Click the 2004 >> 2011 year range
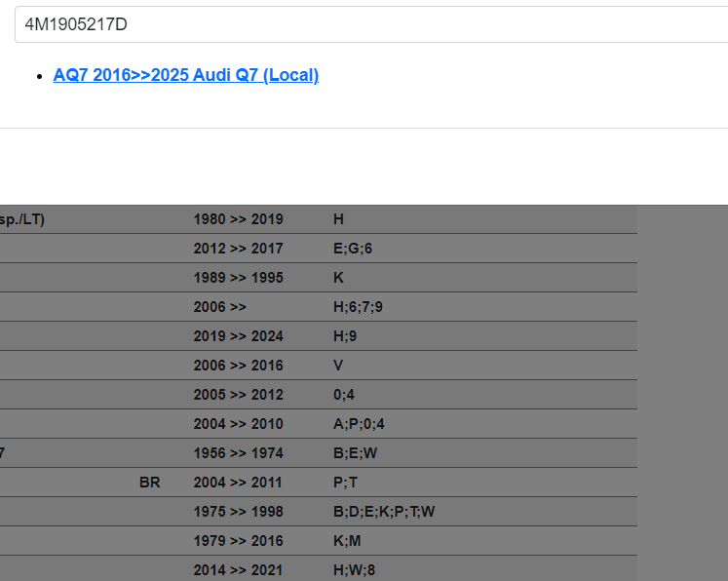Screen dimensions: 728x581 (x=238, y=483)
